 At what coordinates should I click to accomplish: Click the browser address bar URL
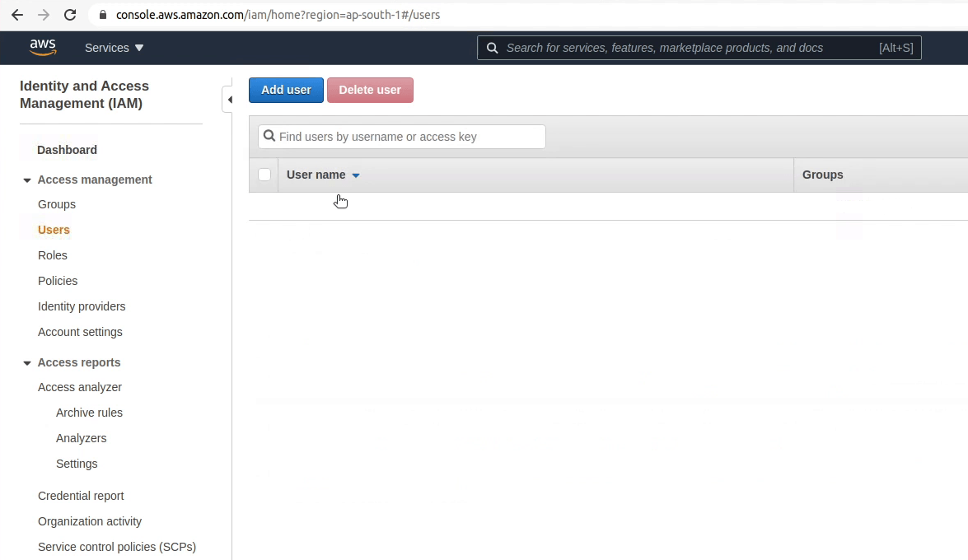coord(278,15)
